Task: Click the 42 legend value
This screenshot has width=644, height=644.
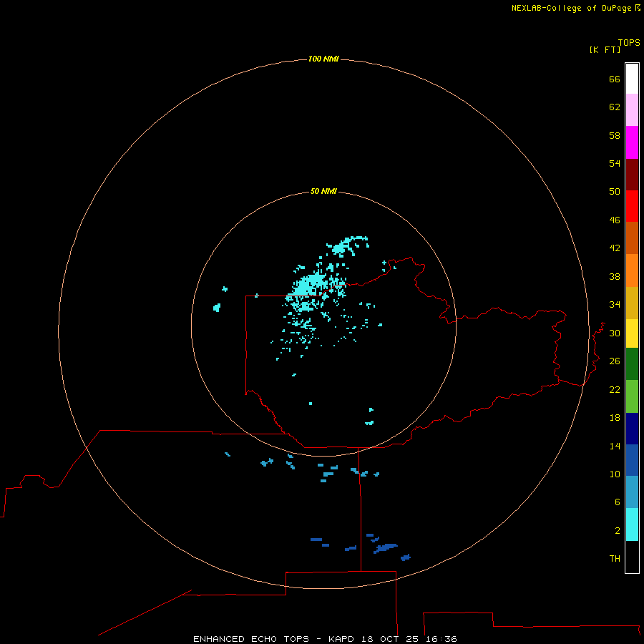Action: click(615, 248)
